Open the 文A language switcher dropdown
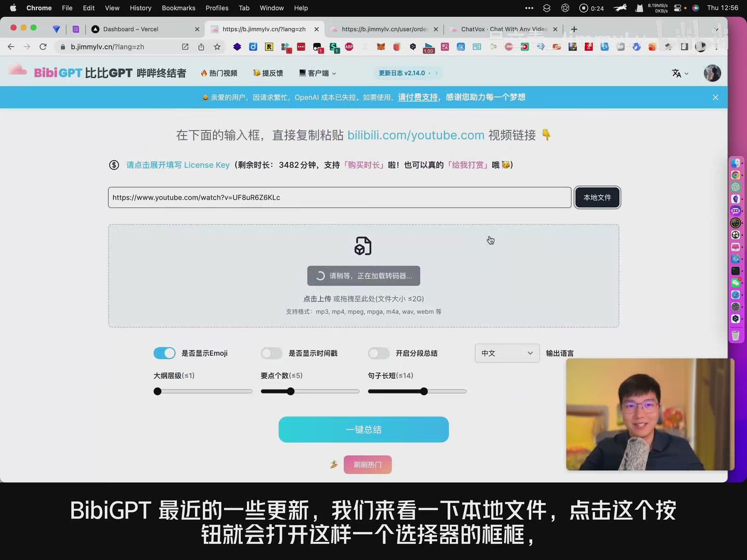Viewport: 747px width, 560px height. point(680,73)
